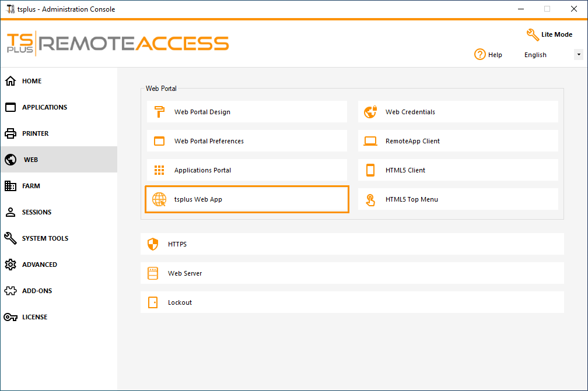The image size is (588, 391).
Task: Open Web Portal Preferences
Action: 246,140
